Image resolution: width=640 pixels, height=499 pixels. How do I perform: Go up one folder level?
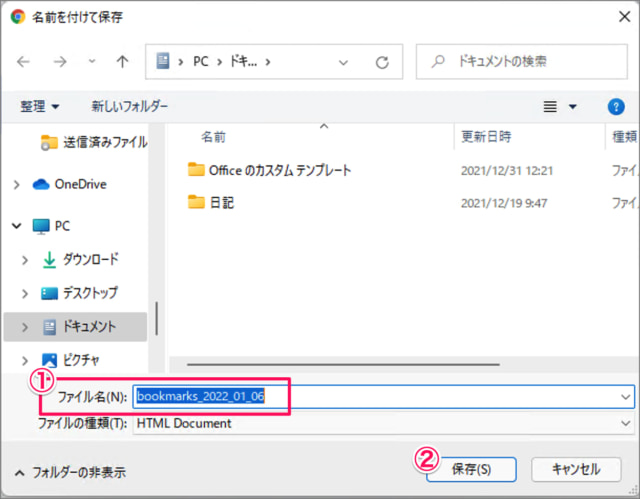(122, 62)
